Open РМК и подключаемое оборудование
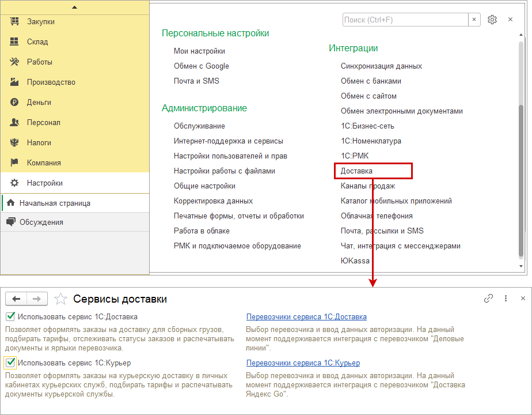The image size is (532, 415). click(x=237, y=246)
